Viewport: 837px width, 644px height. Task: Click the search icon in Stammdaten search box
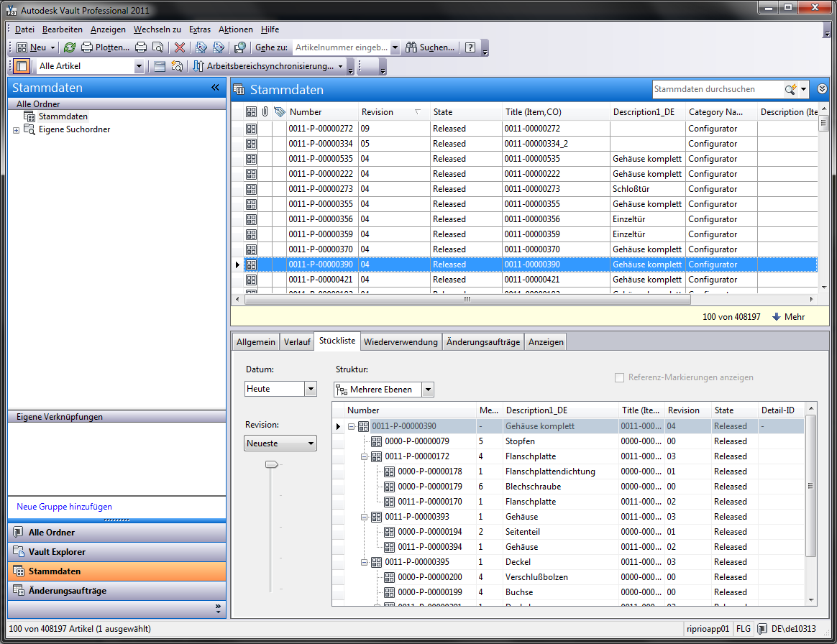coord(790,89)
